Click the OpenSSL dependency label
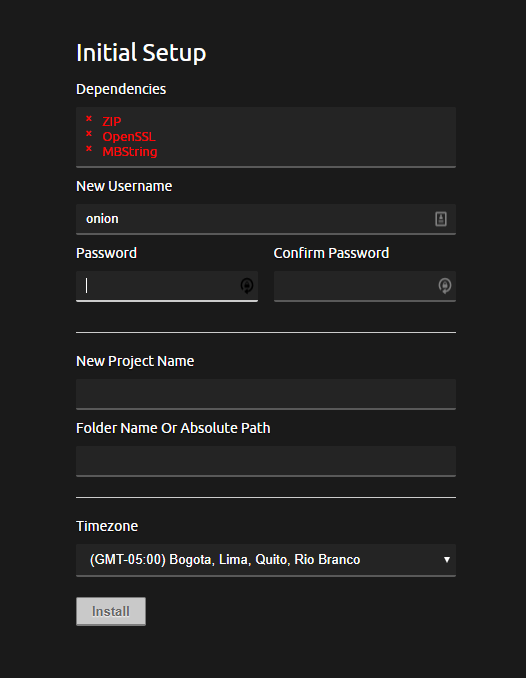Screen dimensions: 526x678 129,137
